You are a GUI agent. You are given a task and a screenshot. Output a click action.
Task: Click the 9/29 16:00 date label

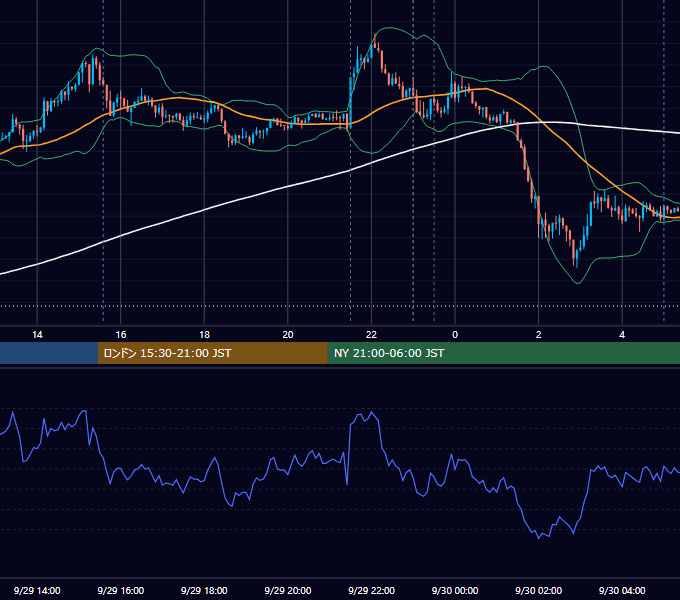tap(121, 590)
